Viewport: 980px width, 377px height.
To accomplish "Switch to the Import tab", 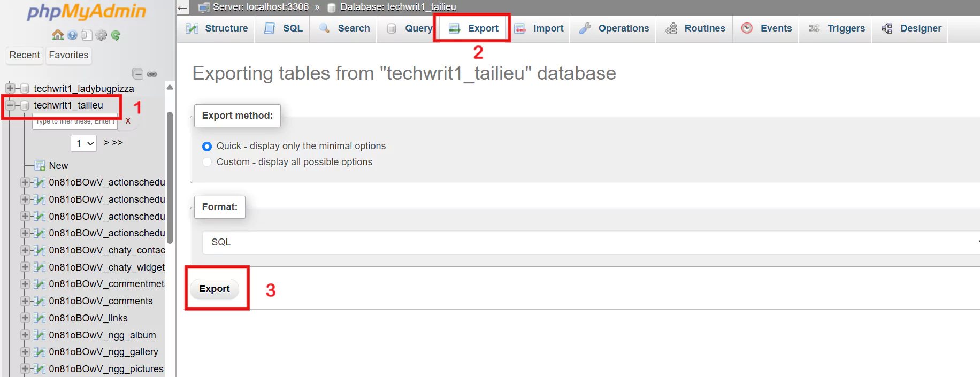I will (540, 28).
